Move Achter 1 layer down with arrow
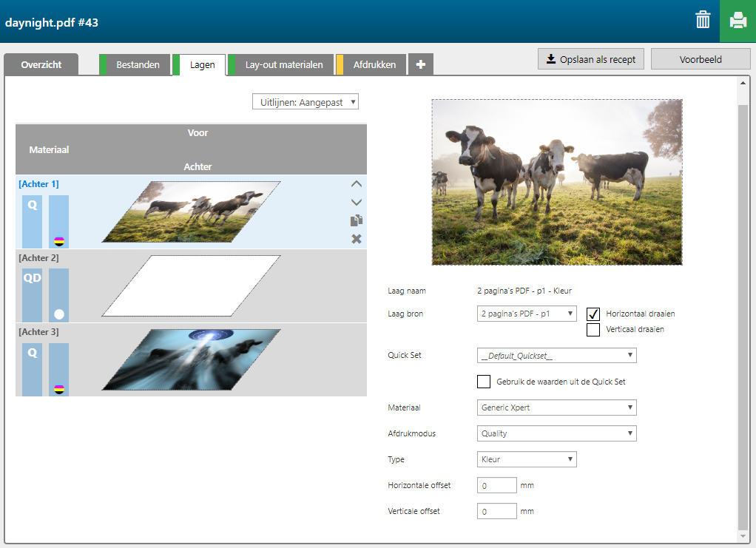 357,202
